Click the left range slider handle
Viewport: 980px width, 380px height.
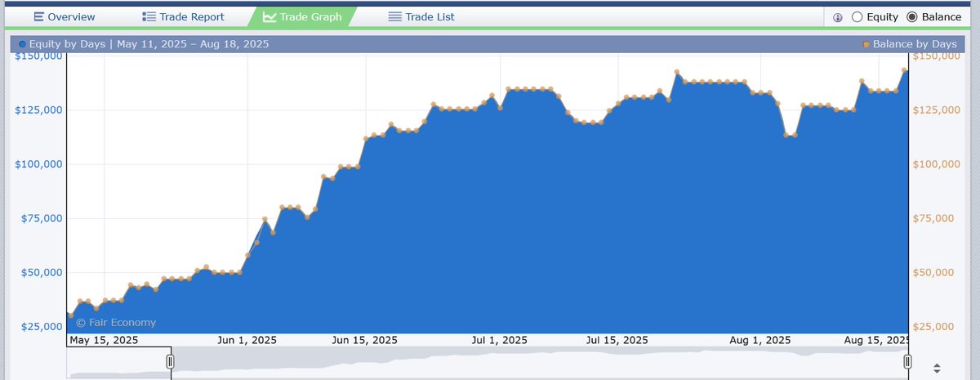click(171, 361)
